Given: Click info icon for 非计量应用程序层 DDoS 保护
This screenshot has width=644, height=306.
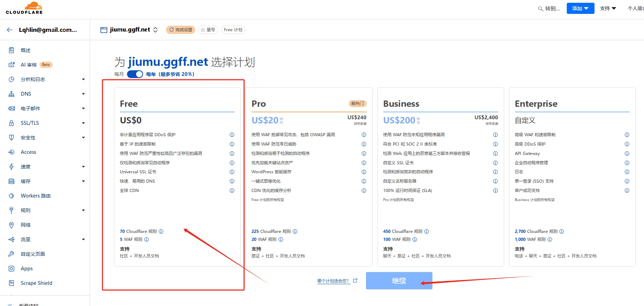Looking at the screenshot, I should click(x=232, y=135).
